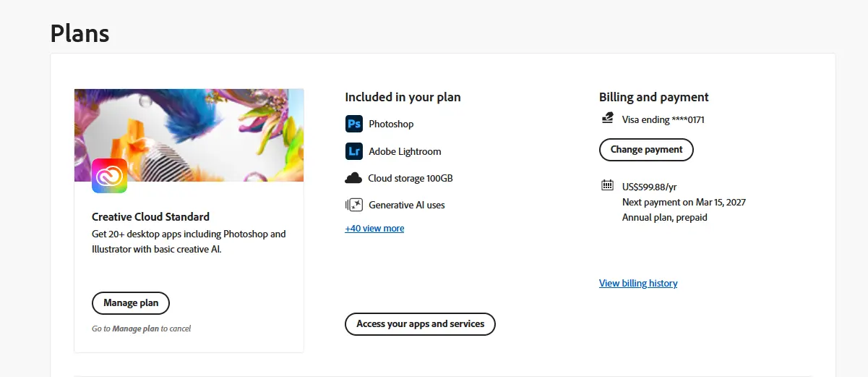This screenshot has width=868, height=377.
Task: Click Next payment on Mar 15, 2027
Action: click(684, 202)
